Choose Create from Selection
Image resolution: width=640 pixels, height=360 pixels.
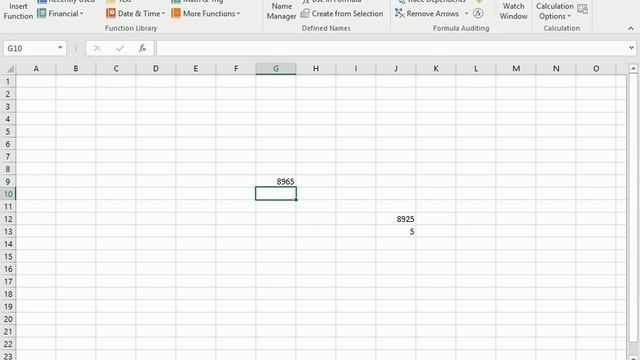(342, 13)
